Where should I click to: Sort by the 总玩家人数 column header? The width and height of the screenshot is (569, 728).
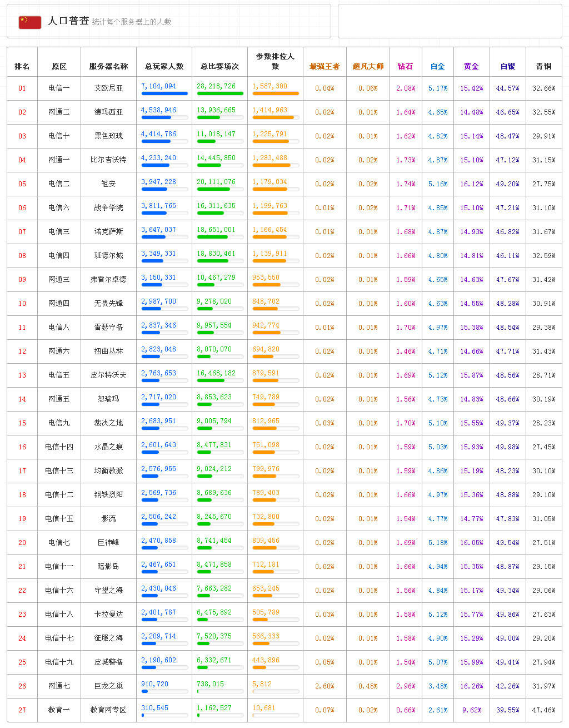click(164, 66)
